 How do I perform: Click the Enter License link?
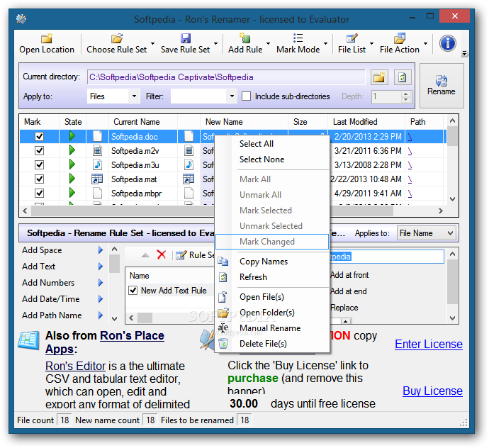[x=429, y=344]
